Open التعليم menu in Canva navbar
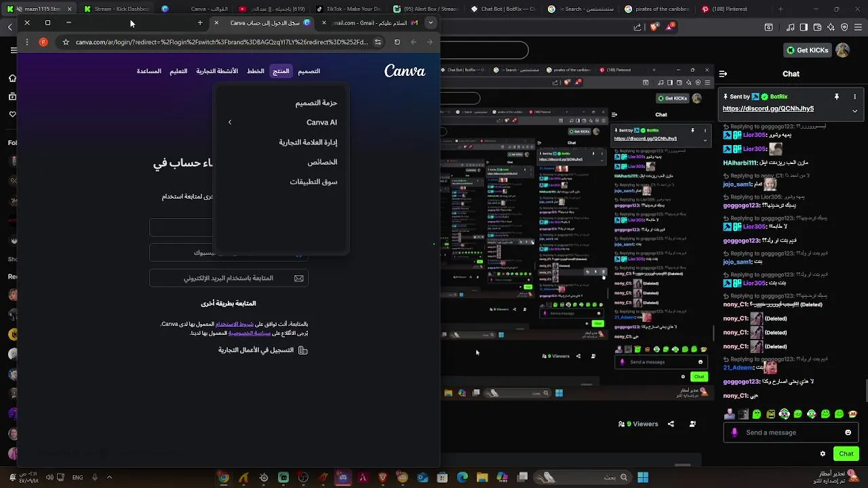Screen dimensions: 868x488 [178, 71]
